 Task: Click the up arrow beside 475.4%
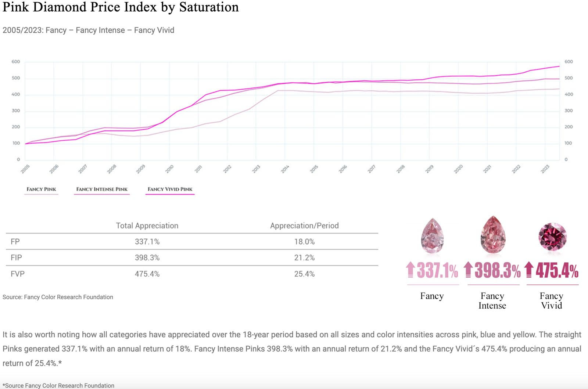pyautogui.click(x=529, y=270)
